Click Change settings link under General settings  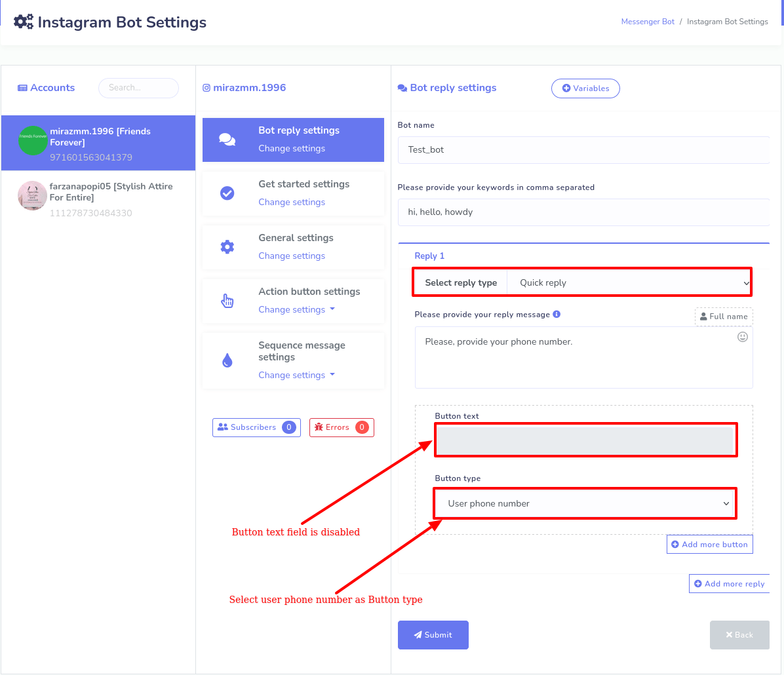tap(292, 256)
